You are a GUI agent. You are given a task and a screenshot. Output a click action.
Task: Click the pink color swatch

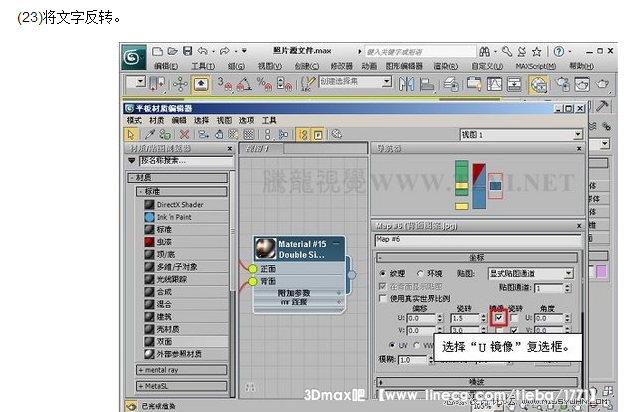(601, 272)
